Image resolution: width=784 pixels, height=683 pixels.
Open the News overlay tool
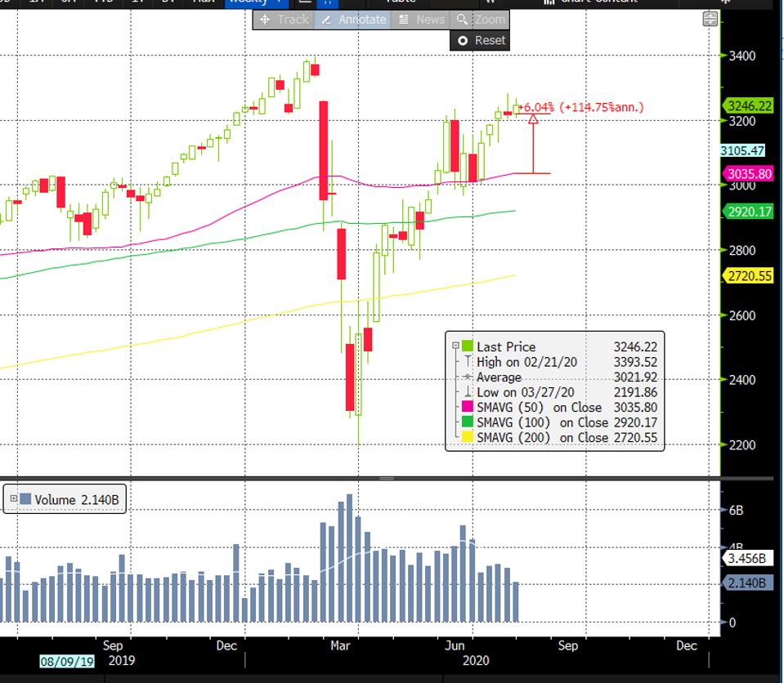tap(422, 20)
